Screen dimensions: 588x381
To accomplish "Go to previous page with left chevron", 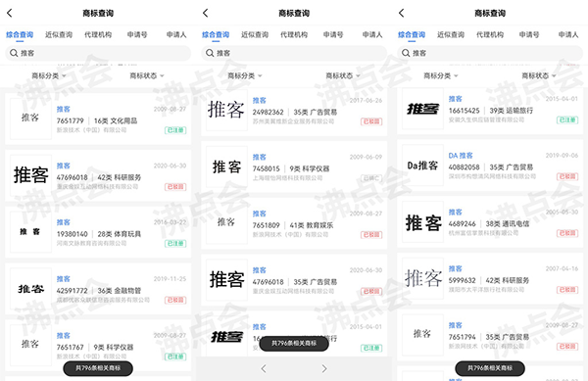I will pos(264,368).
